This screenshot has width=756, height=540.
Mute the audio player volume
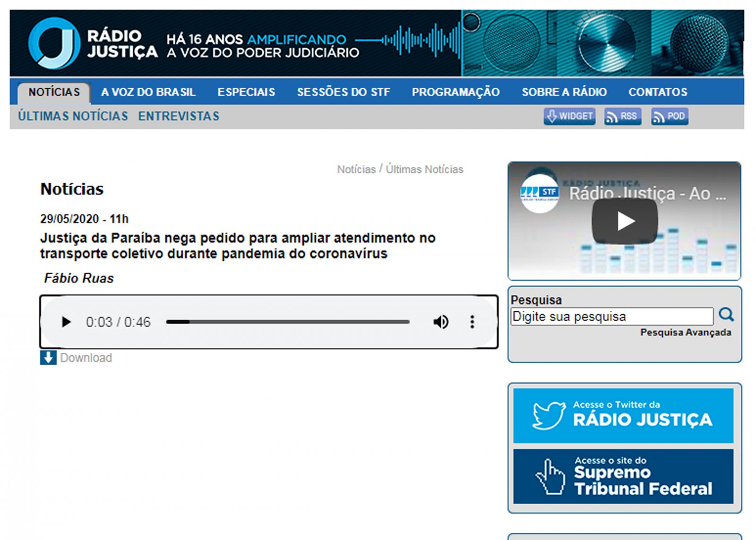[440, 322]
